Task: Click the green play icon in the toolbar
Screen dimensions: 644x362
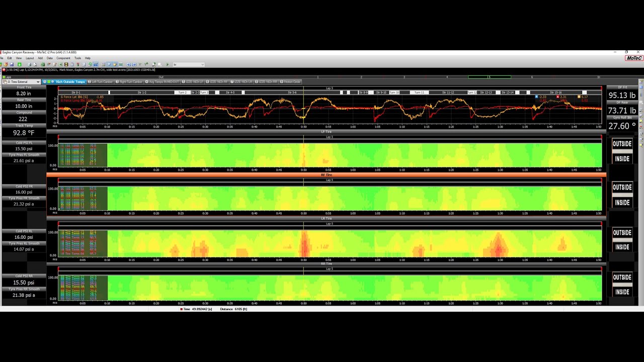Action: point(167,64)
